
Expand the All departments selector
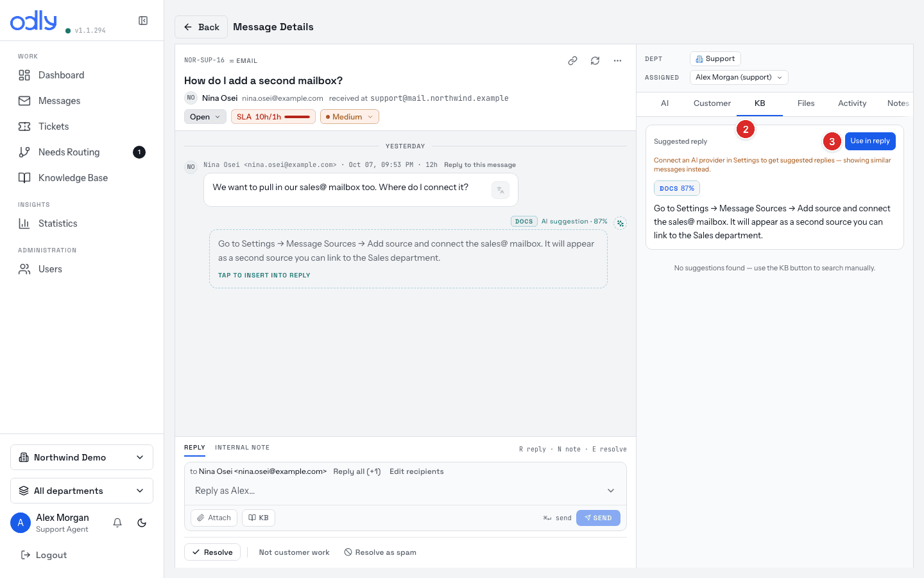[82, 491]
